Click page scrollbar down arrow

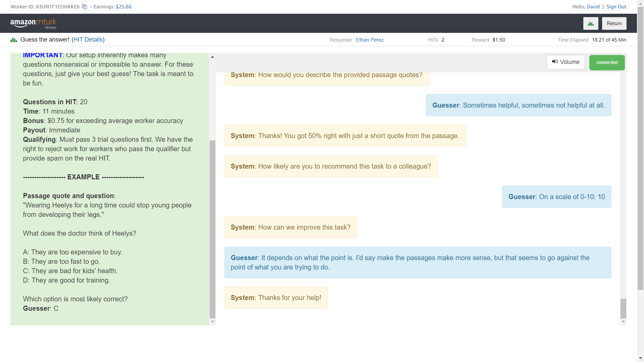640,358
